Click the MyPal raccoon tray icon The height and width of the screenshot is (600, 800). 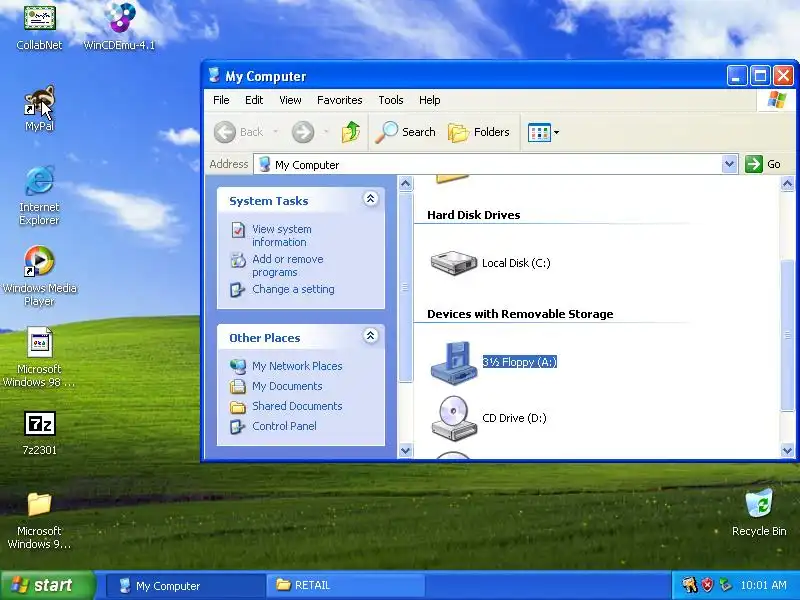tap(689, 585)
